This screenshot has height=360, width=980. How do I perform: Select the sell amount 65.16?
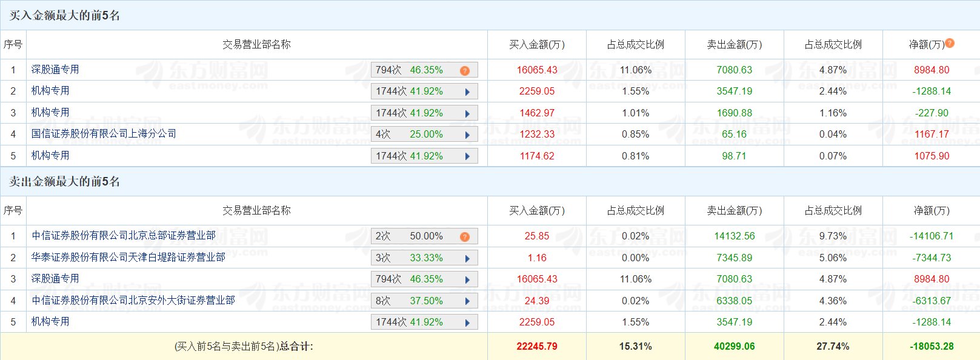(735, 135)
